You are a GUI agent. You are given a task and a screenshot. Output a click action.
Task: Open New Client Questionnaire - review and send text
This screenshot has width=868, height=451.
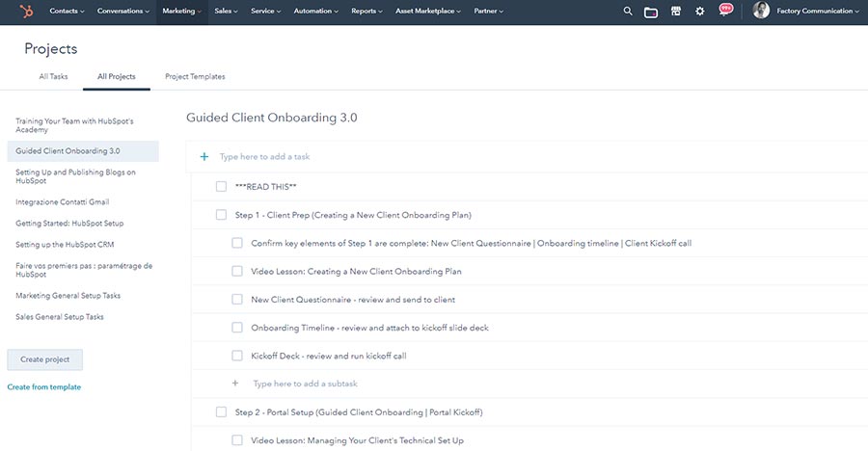coord(353,300)
